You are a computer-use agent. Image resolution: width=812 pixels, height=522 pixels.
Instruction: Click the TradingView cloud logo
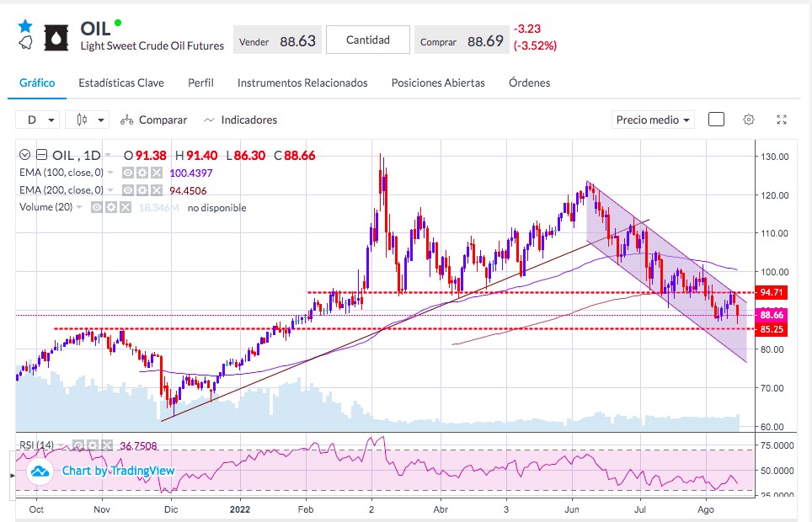point(40,471)
